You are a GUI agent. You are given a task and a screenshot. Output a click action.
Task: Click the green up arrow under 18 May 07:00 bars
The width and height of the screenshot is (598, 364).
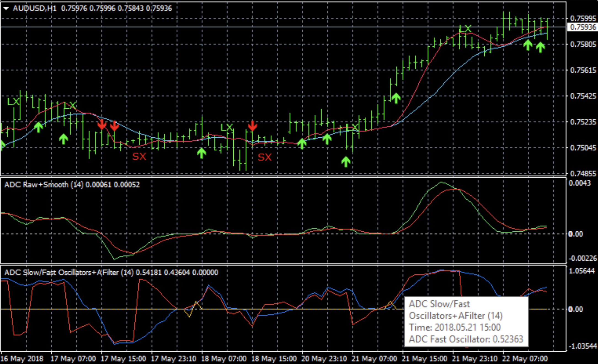tap(201, 153)
